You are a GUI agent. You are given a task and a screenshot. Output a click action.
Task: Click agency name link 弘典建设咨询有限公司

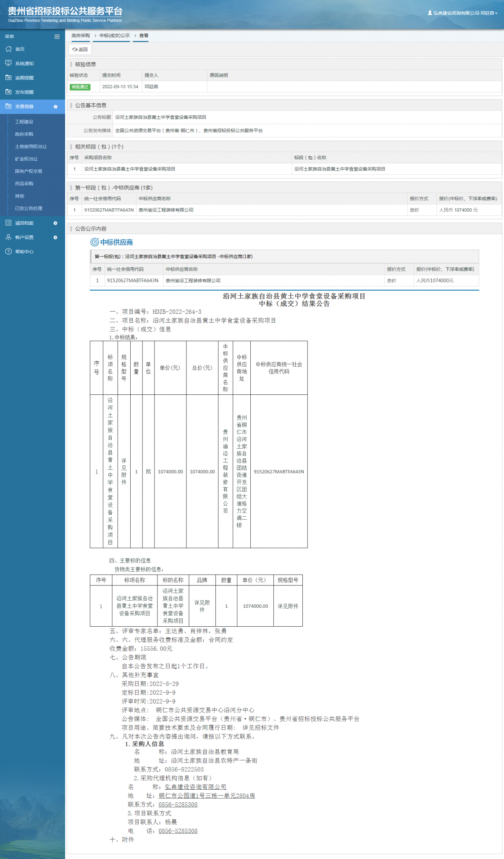pos(195,787)
